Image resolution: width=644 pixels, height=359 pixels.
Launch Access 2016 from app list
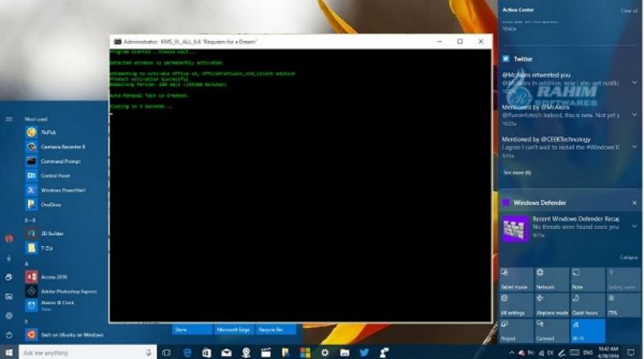[46, 277]
